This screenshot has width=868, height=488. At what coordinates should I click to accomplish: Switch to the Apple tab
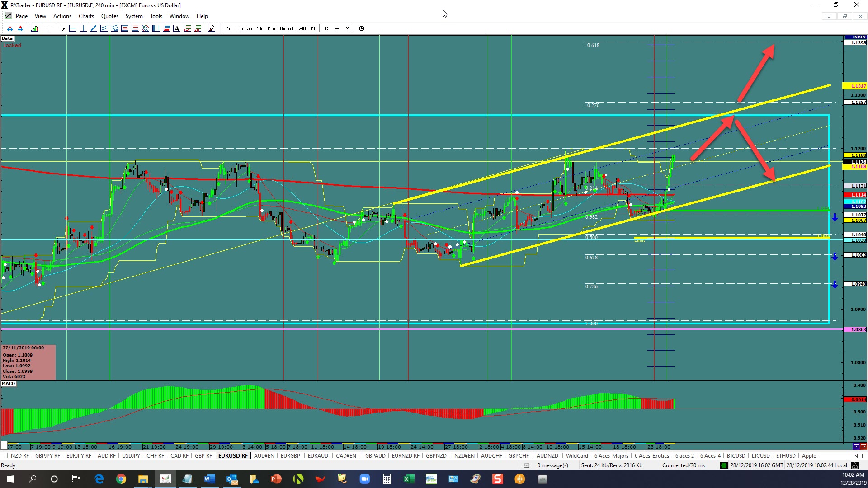click(809, 456)
